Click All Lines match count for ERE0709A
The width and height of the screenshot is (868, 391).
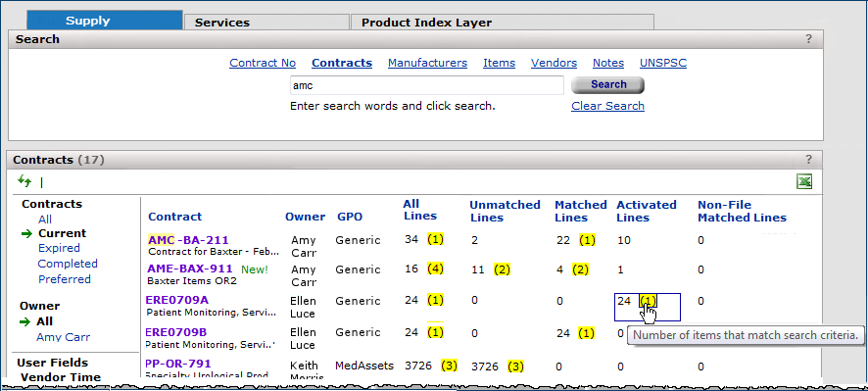436,301
